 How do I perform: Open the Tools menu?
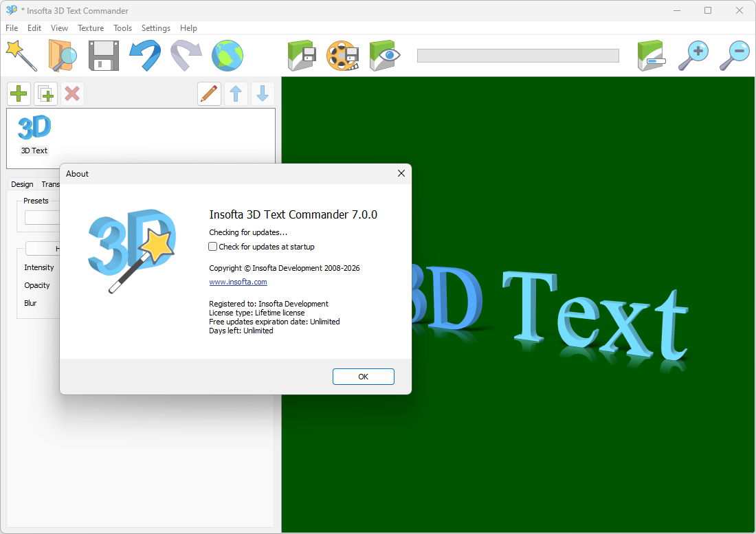[x=122, y=28]
